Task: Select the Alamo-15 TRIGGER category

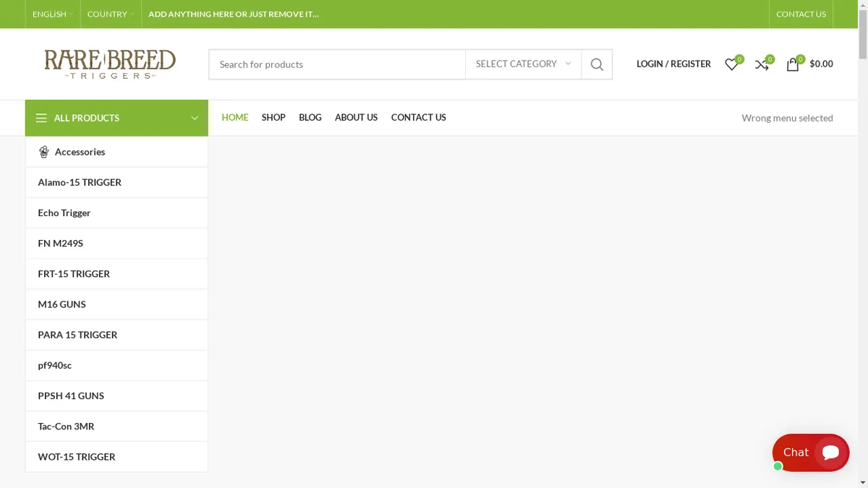Action: pyautogui.click(x=116, y=182)
